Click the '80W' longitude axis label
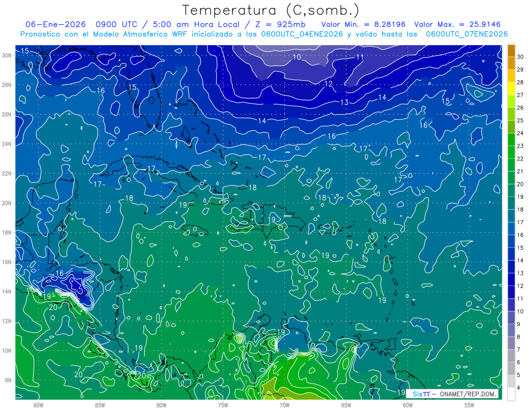The image size is (532, 411). [161, 406]
